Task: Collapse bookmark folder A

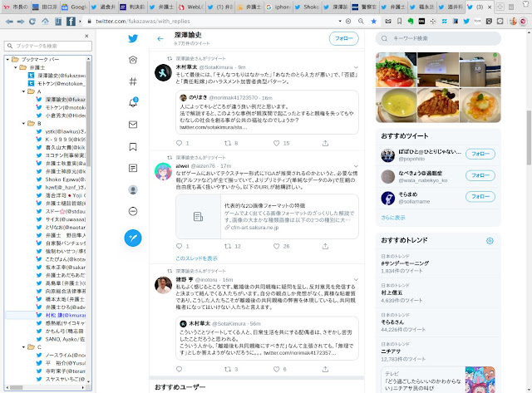Action: point(23,91)
